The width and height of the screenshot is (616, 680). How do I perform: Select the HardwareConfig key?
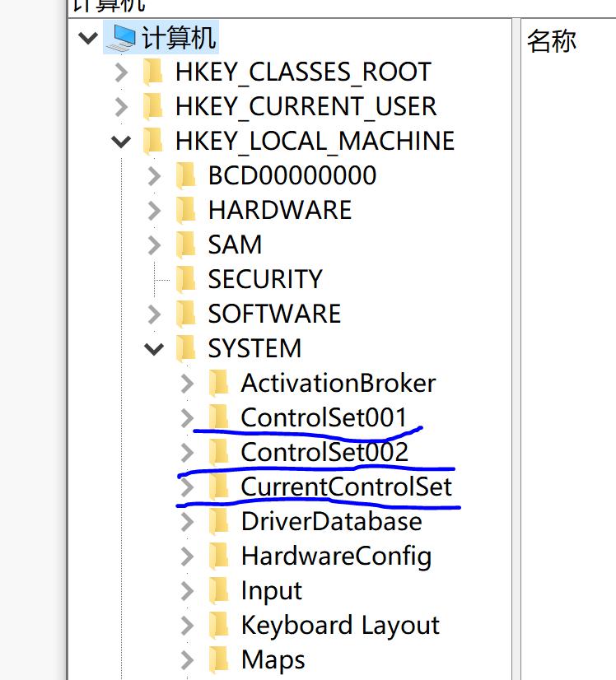click(x=336, y=556)
